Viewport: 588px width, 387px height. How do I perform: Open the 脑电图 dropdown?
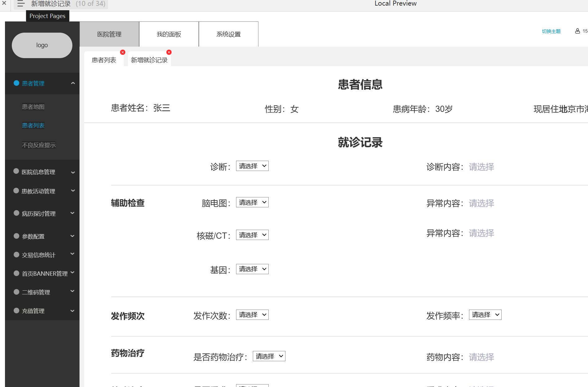click(252, 202)
